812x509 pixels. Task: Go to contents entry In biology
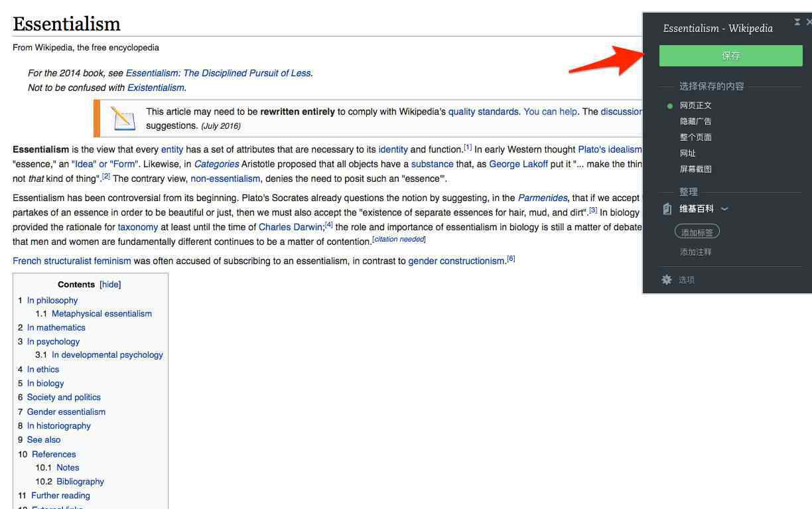click(x=46, y=384)
